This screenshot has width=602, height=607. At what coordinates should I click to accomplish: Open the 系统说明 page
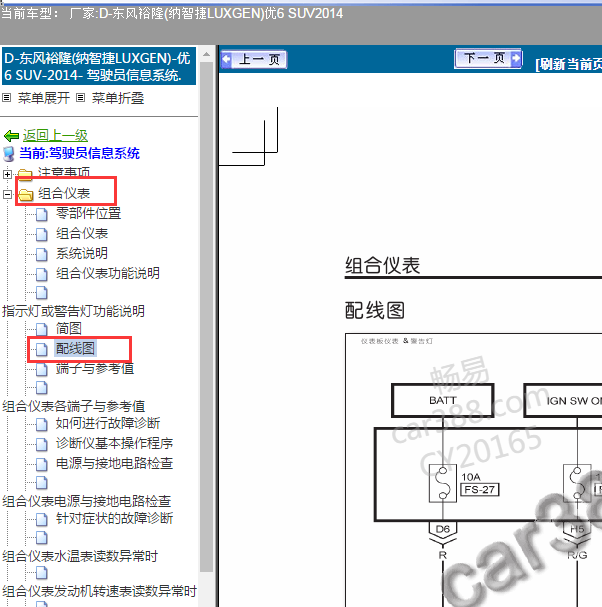[x=82, y=254]
